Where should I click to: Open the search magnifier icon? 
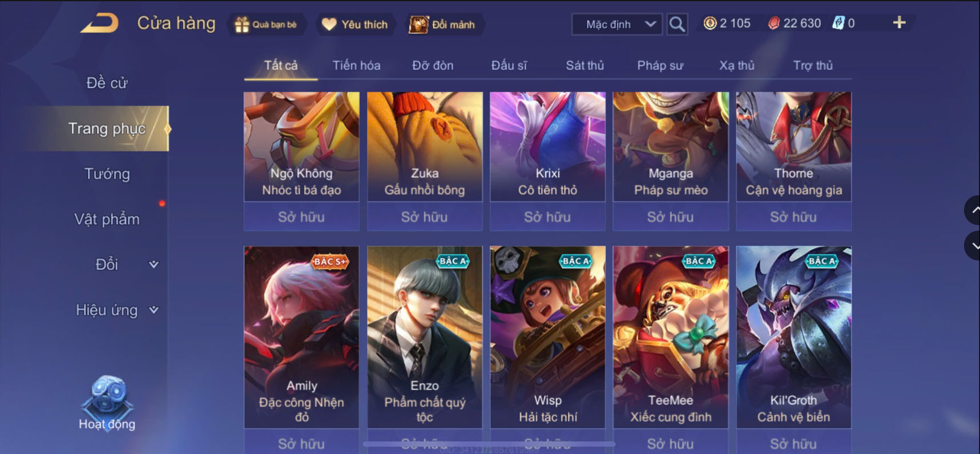[677, 24]
